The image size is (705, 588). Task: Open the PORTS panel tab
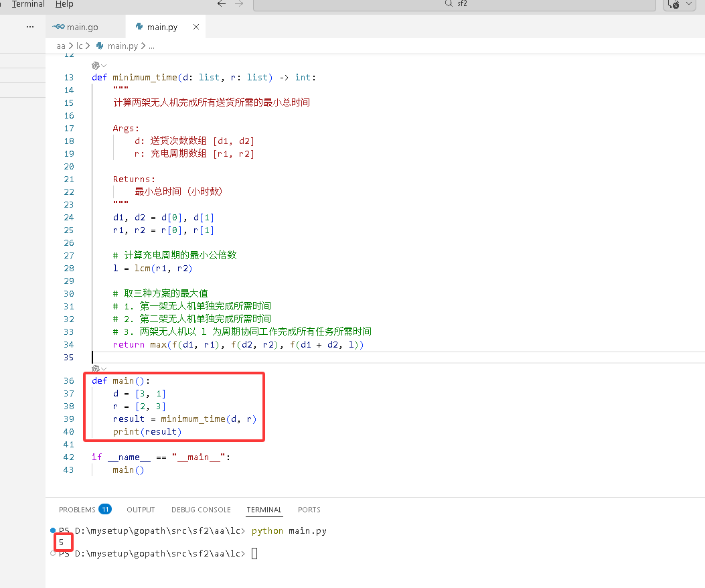(x=309, y=510)
